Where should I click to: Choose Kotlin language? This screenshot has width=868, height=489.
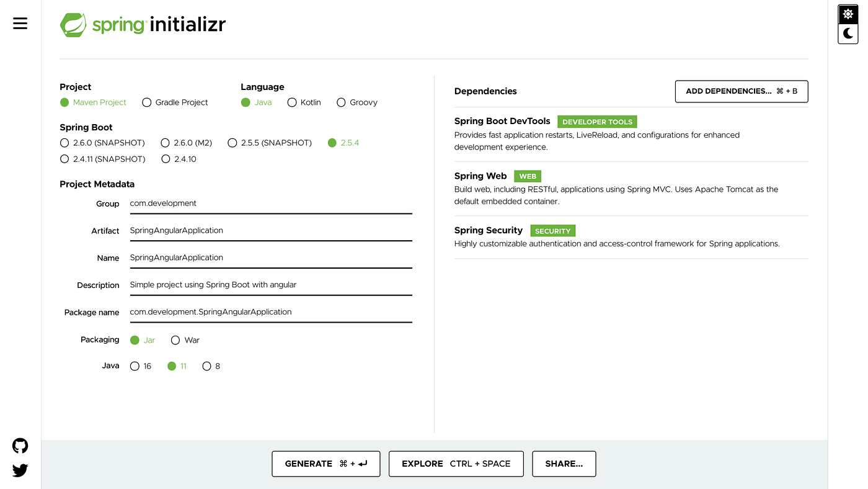pos(304,102)
